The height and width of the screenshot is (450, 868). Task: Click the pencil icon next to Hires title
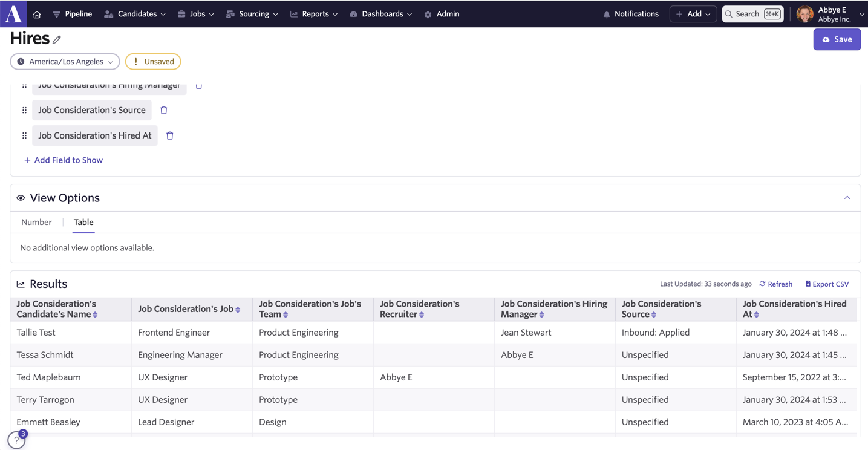tap(57, 40)
